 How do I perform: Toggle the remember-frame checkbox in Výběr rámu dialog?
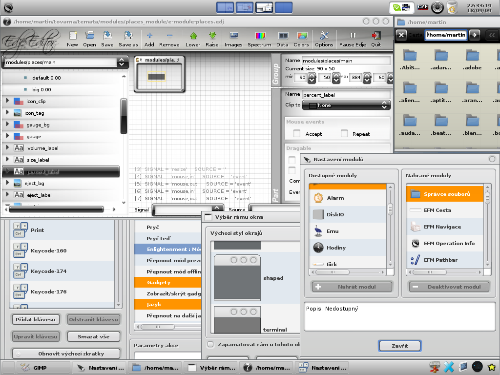tap(210, 344)
